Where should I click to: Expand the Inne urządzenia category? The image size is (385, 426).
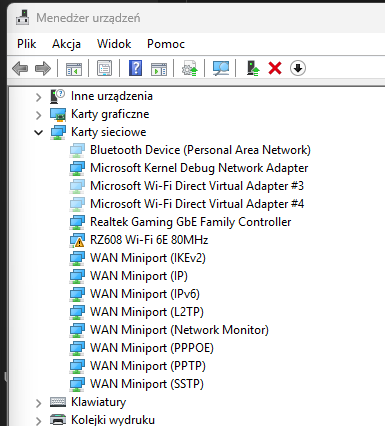coord(39,97)
